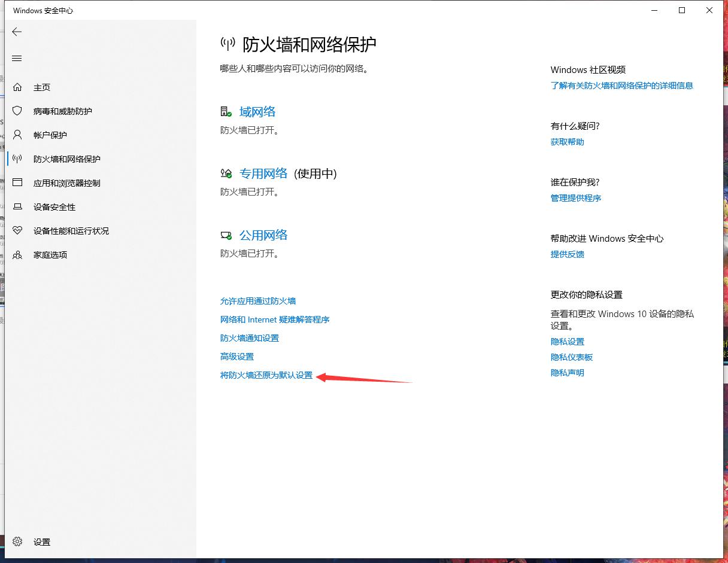This screenshot has width=728, height=563.
Task: Open the 主页 home icon
Action: 19,87
